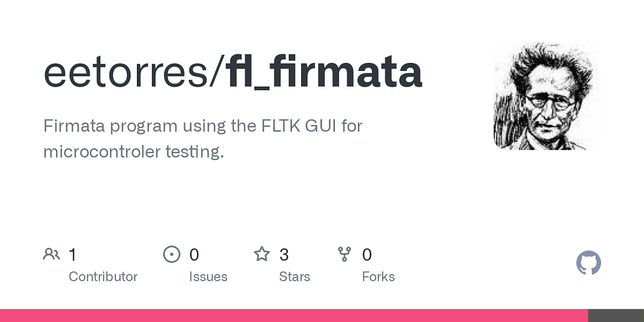Select the 'Firmata program using the FLTK' line

(x=203, y=126)
